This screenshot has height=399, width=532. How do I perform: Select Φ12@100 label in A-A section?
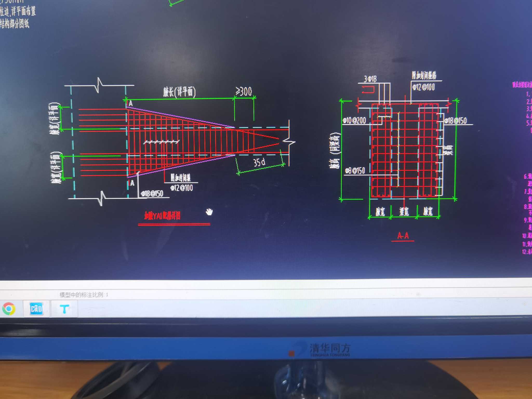(x=423, y=87)
